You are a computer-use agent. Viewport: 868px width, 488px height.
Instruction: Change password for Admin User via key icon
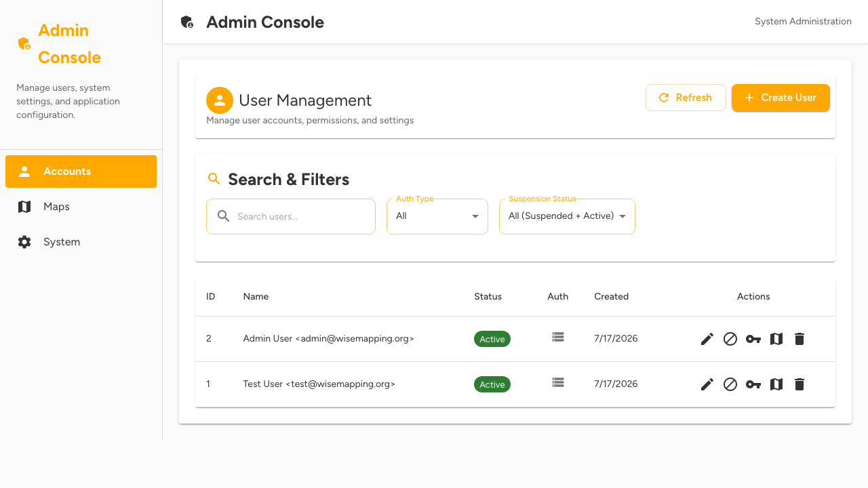click(753, 339)
